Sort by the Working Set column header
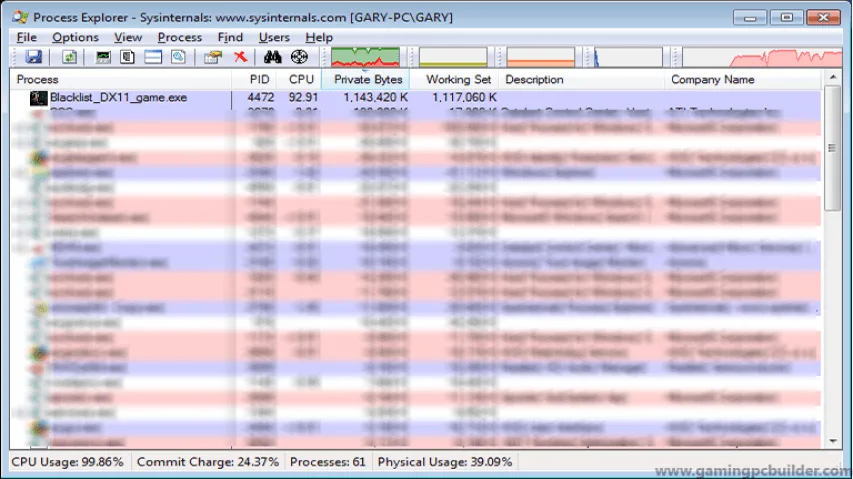The image size is (853, 479). [x=454, y=79]
